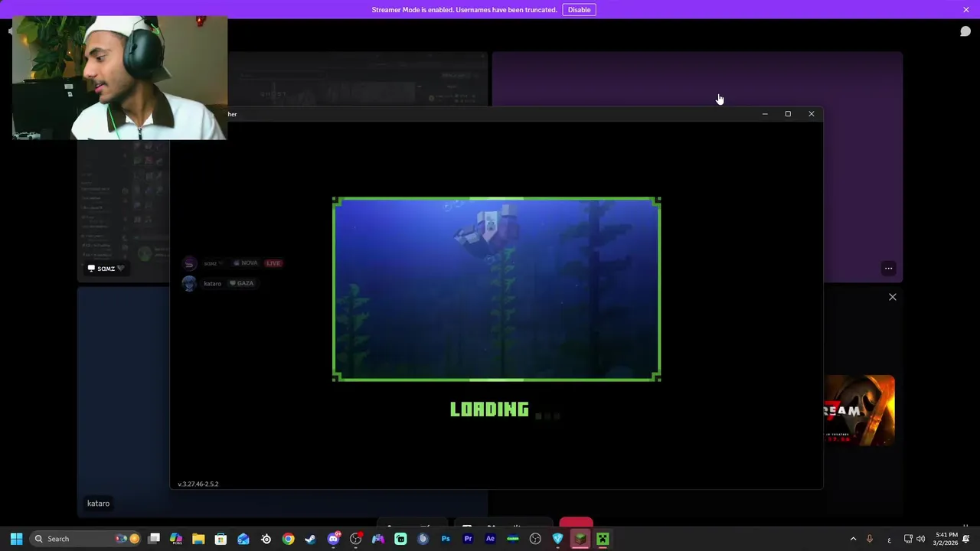
Task: Switch to OBS Studio with red badge
Action: (355, 539)
